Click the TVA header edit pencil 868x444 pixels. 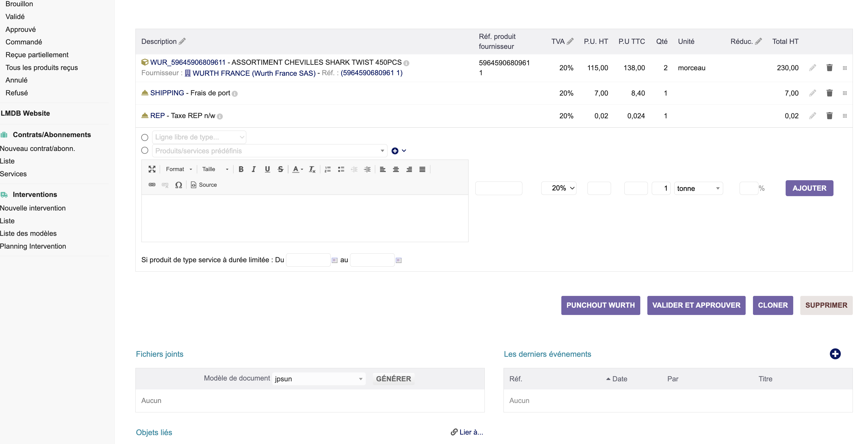click(x=570, y=42)
